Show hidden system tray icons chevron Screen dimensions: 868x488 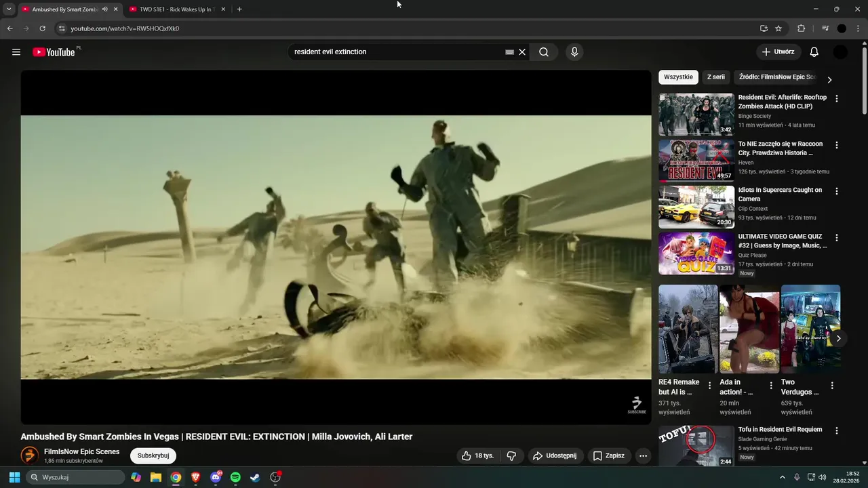click(x=782, y=477)
